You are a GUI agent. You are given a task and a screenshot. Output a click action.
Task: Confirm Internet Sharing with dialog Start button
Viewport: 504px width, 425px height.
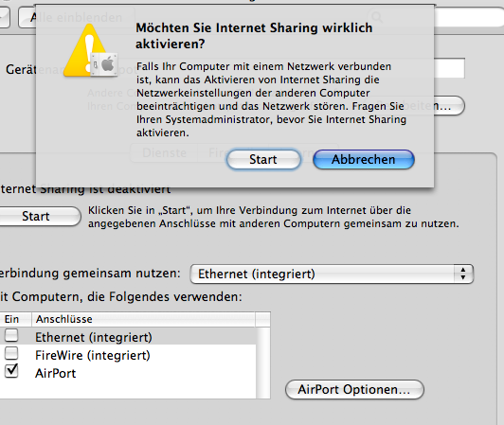click(263, 159)
